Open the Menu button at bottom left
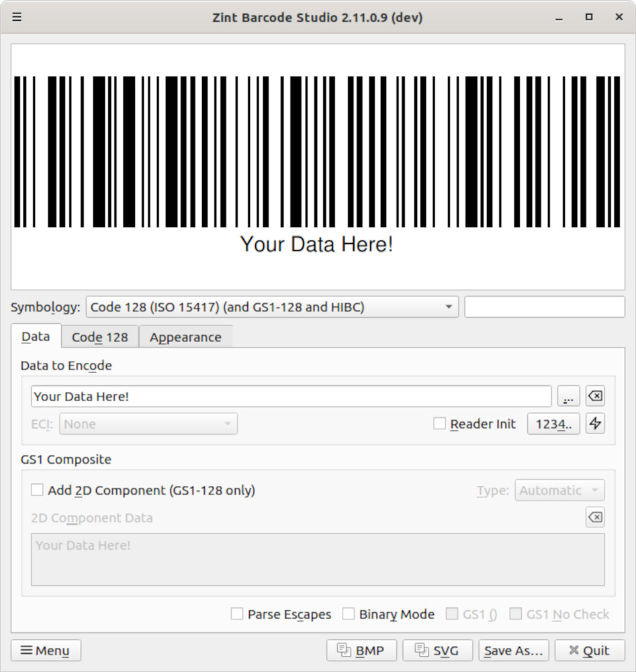Viewport: 636px width, 672px height. (x=45, y=650)
